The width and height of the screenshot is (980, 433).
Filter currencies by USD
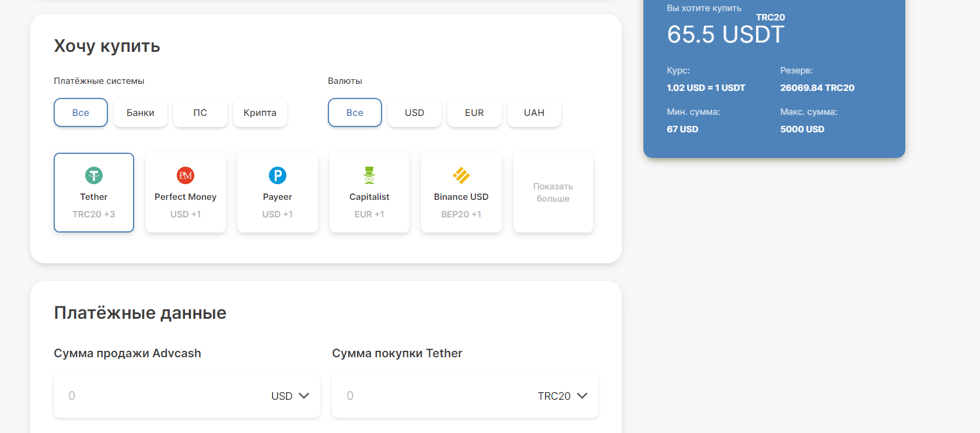click(x=415, y=112)
